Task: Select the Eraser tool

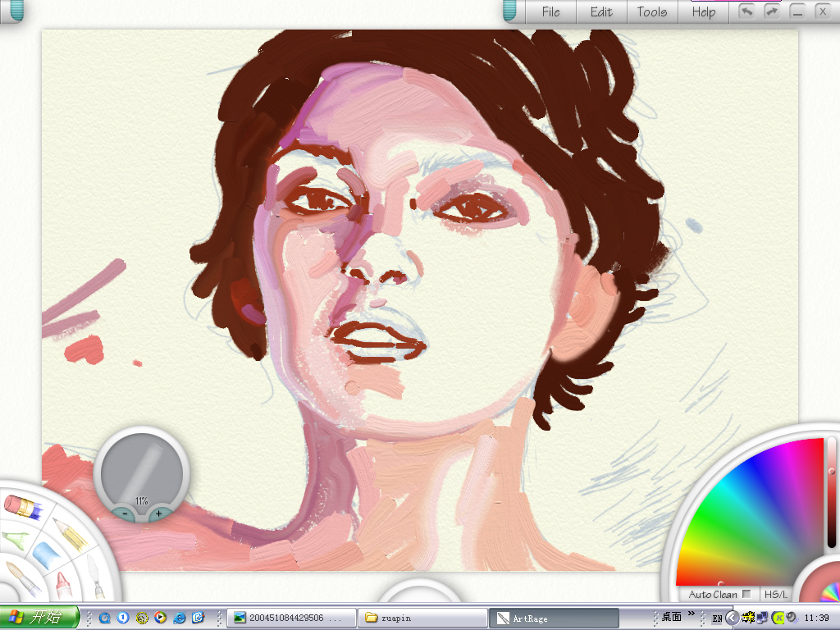Action: coord(22,507)
